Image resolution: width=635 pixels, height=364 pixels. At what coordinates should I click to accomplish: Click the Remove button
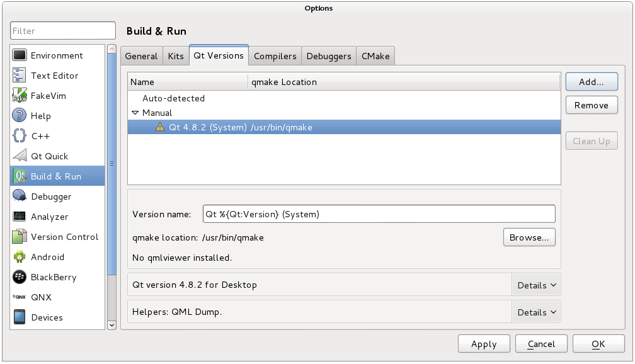click(592, 105)
